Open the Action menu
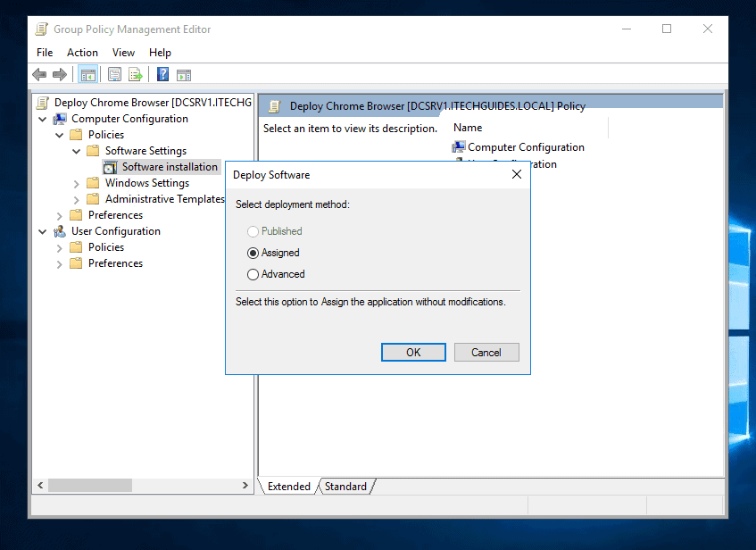 [x=82, y=53]
